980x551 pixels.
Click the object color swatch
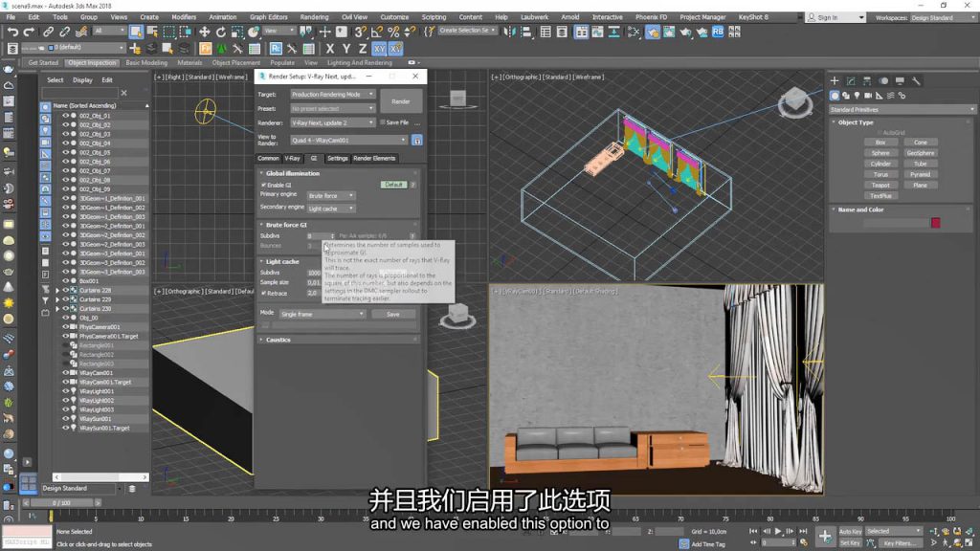[935, 223]
